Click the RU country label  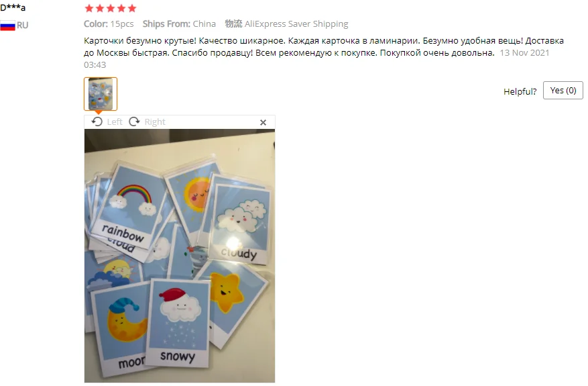click(23, 25)
